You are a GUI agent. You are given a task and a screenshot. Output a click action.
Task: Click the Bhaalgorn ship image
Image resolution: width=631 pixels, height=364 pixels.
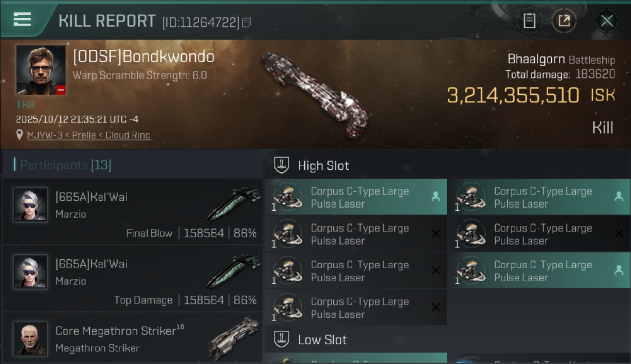tap(316, 94)
